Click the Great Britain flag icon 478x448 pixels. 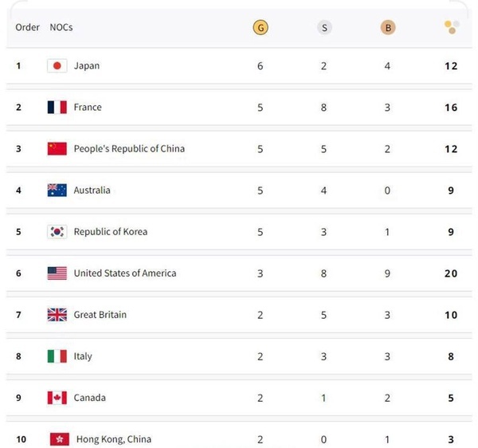pos(57,315)
